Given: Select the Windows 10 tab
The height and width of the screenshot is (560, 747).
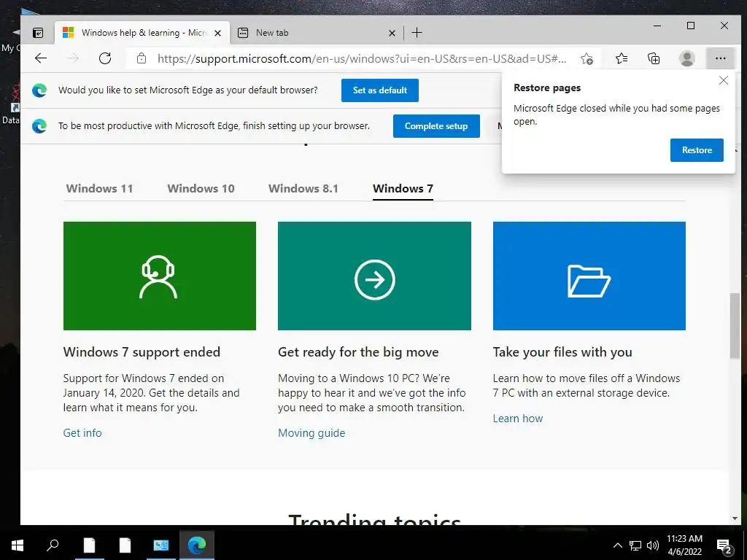Looking at the screenshot, I should [x=201, y=189].
